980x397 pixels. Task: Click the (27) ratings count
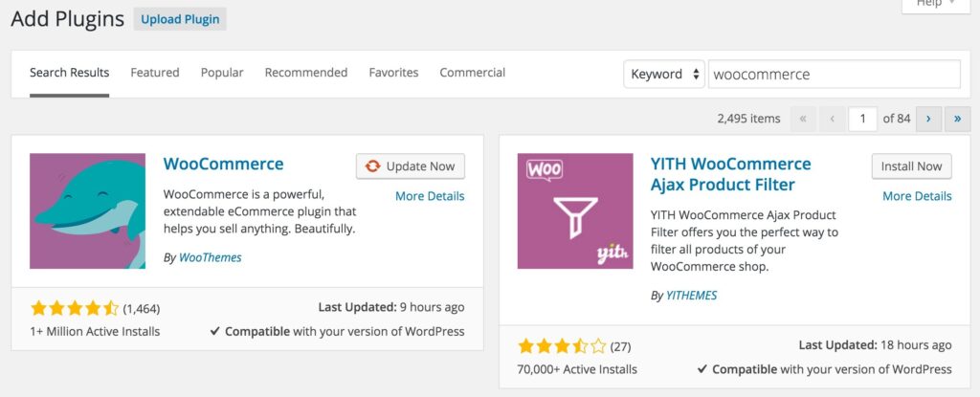(x=620, y=346)
